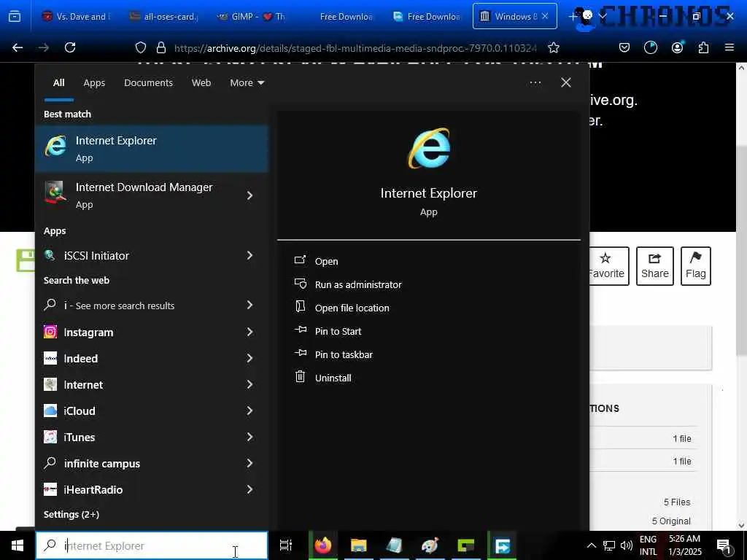Click Favorite button on archive page

608,266
